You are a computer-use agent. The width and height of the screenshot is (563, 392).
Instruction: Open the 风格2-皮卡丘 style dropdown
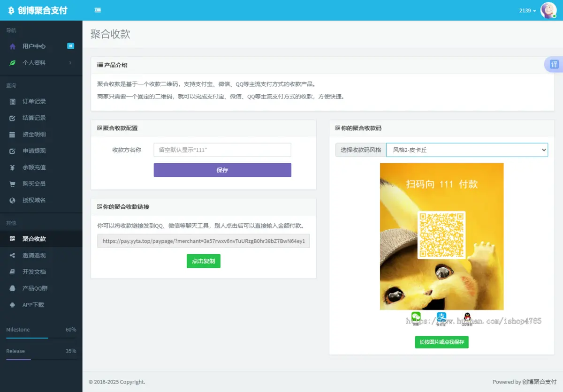click(467, 150)
